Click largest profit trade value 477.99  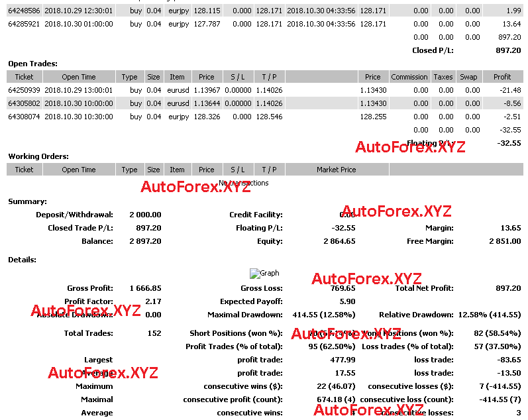click(x=343, y=360)
